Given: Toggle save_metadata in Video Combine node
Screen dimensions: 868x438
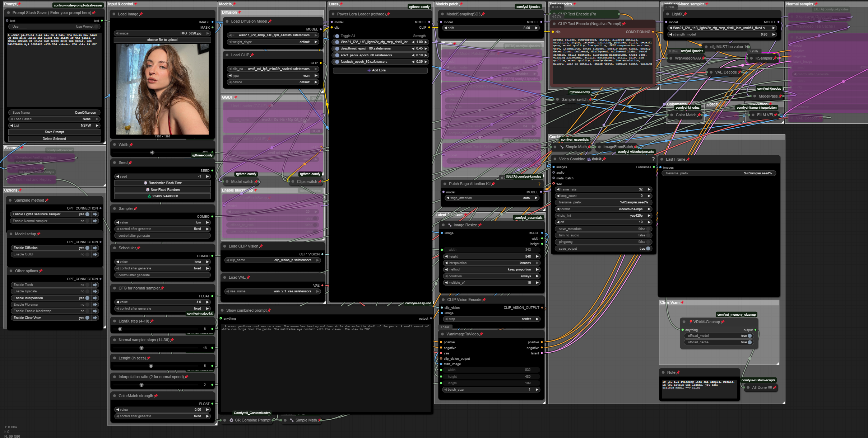Looking at the screenshot, I should [x=648, y=229].
